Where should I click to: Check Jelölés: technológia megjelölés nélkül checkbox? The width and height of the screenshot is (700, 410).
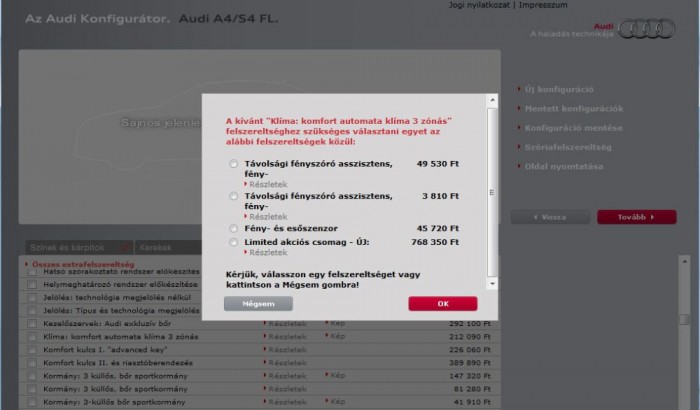point(32,297)
